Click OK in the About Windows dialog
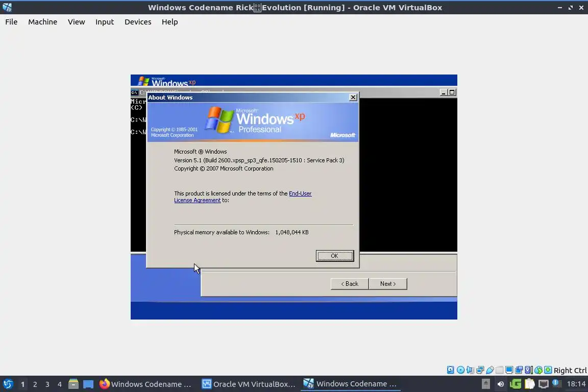 tap(334, 256)
